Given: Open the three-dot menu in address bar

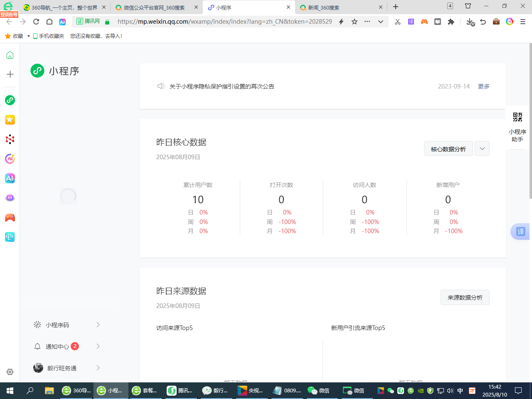Looking at the screenshot, I should tap(367, 22).
